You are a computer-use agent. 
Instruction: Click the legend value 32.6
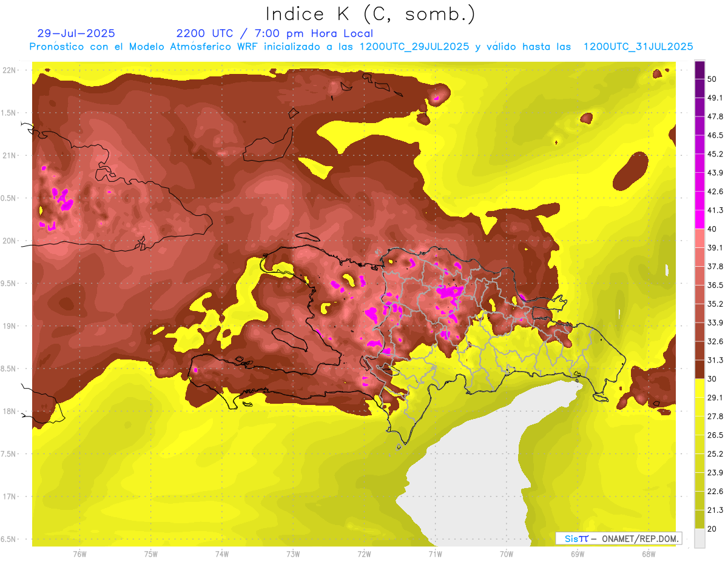point(715,341)
